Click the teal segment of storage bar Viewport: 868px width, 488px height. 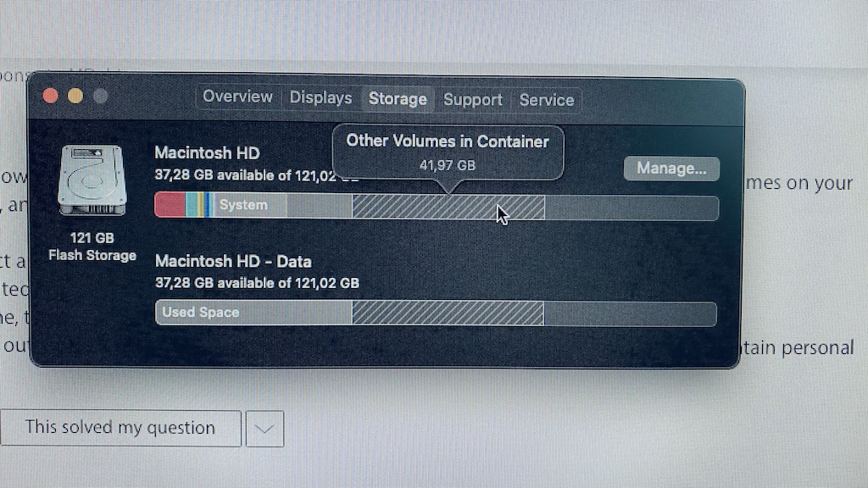pos(192,205)
